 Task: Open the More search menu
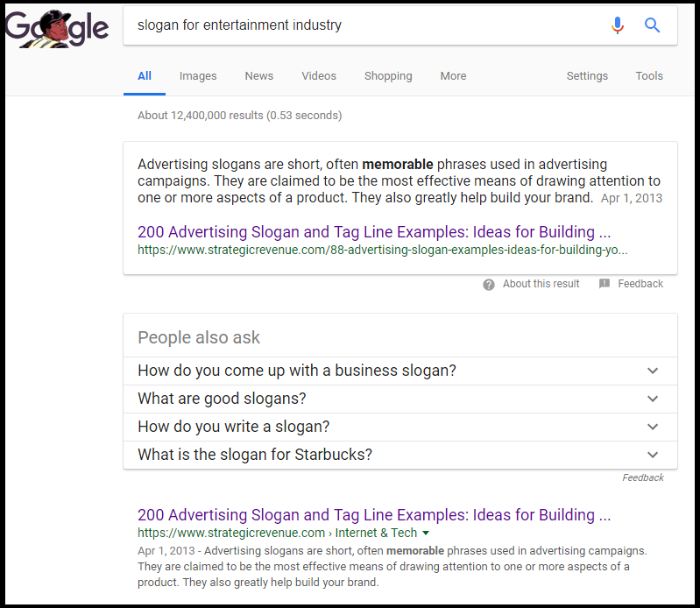click(x=453, y=76)
